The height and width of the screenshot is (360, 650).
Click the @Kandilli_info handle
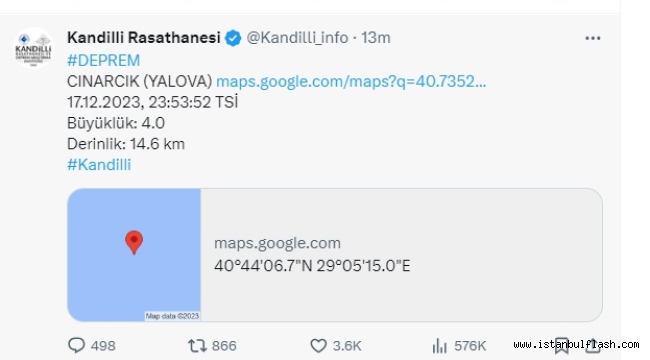[x=297, y=38]
